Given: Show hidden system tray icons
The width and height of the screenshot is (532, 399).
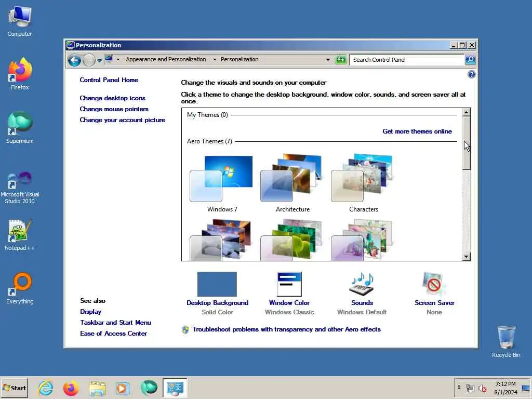Looking at the screenshot, I should 459,388.
